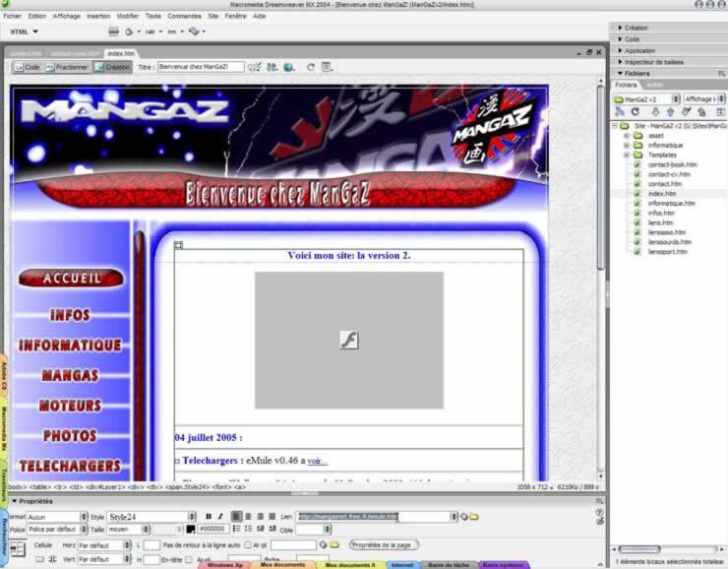Click the Italic formatting button

pyautogui.click(x=220, y=517)
